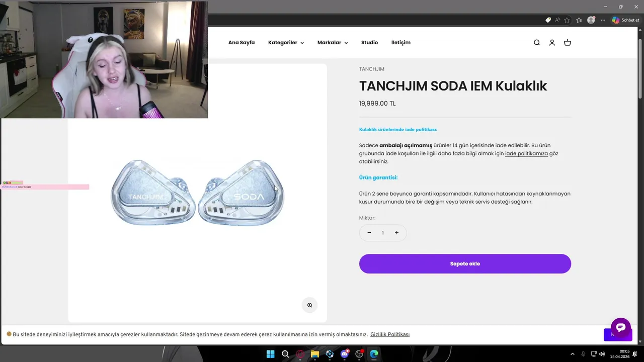This screenshot has height=362, width=644.
Task: Go to Ana Sayfa menu item
Action: [242, 43]
